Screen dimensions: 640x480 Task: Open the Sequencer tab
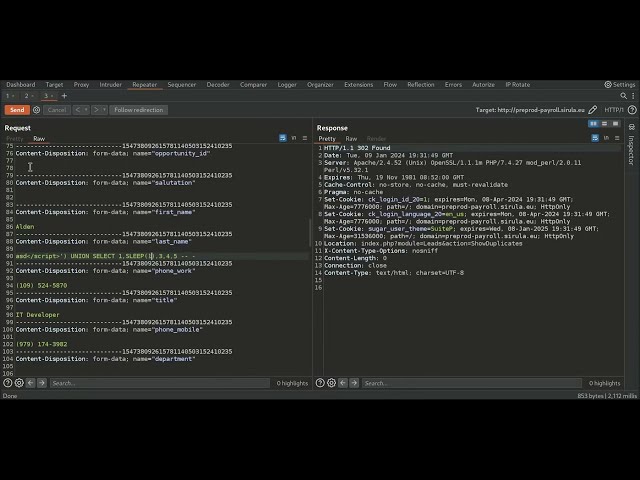tap(182, 84)
